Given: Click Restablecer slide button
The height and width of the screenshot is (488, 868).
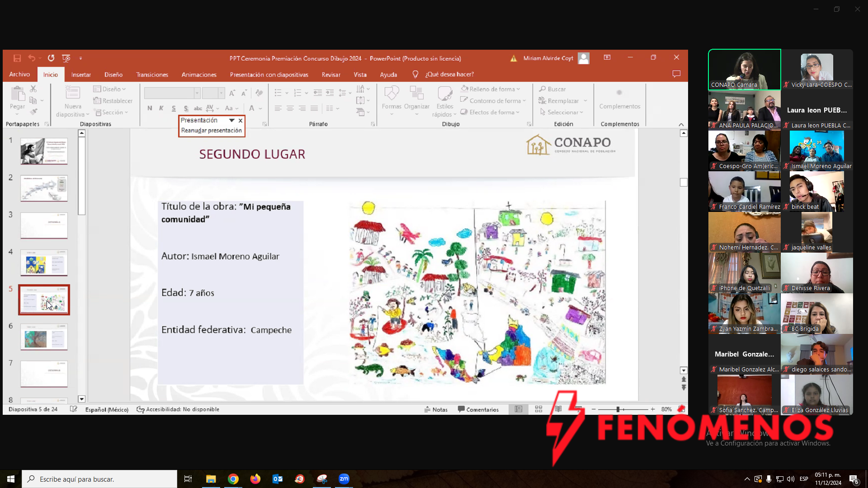Looking at the screenshot, I should point(113,101).
